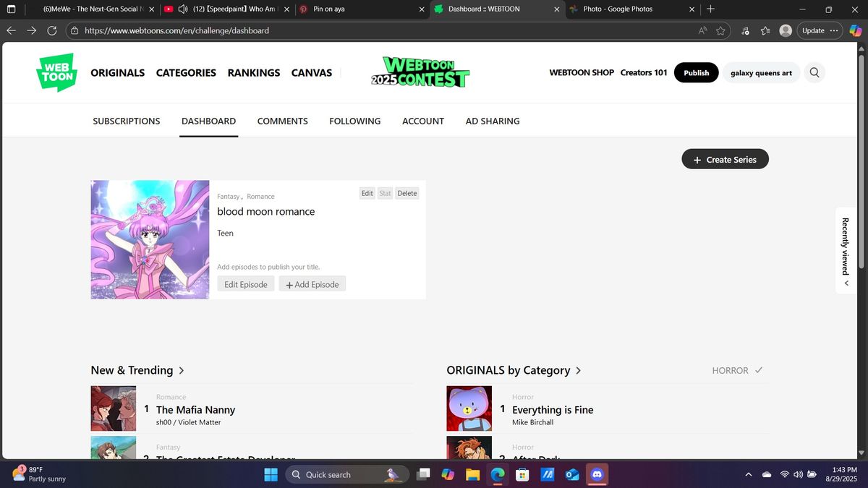Screen dimensions: 868x488
Task: Click the browser address bar URL
Action: click(176, 31)
